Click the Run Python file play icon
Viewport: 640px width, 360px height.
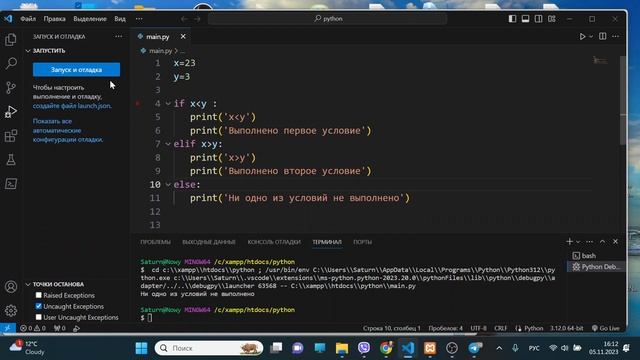(x=582, y=36)
